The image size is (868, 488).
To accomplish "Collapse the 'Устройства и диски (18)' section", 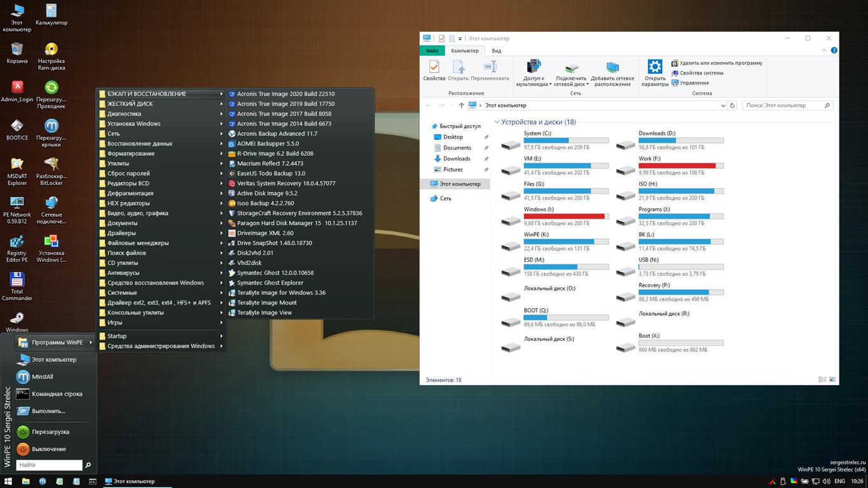I will 497,122.
